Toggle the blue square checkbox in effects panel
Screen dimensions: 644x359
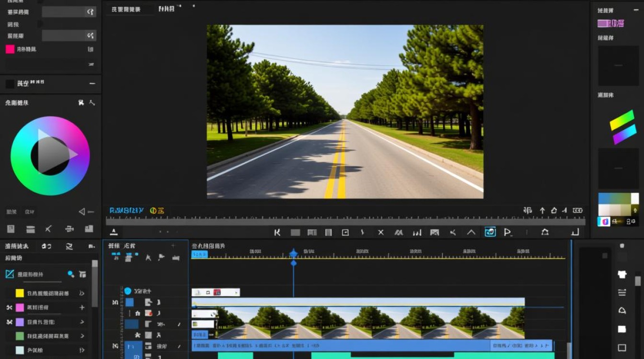10,274
